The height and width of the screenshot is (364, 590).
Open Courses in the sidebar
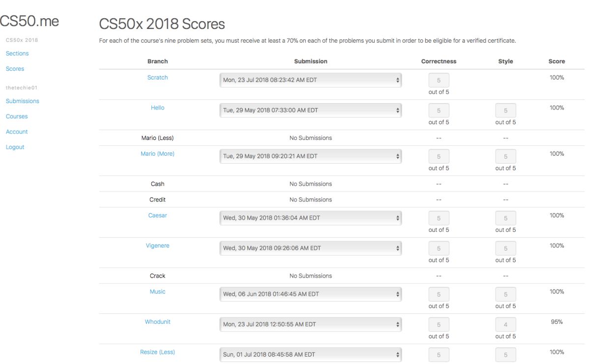point(17,116)
